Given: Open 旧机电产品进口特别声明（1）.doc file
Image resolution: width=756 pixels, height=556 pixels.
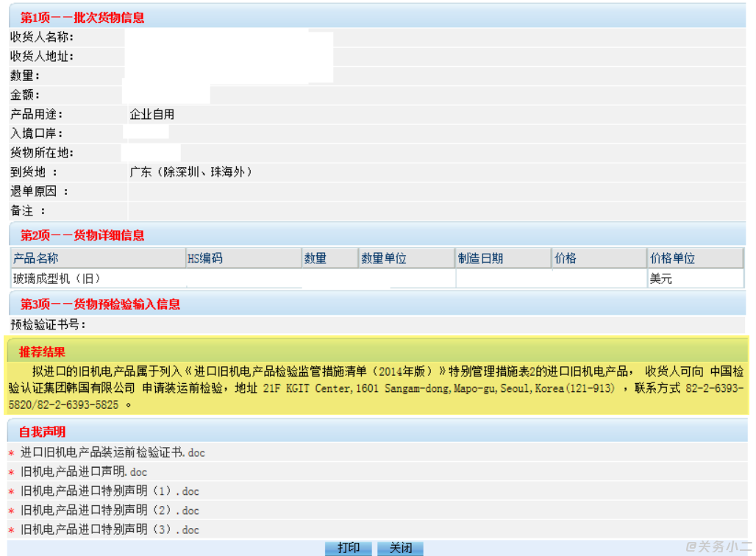Looking at the screenshot, I should [x=110, y=491].
